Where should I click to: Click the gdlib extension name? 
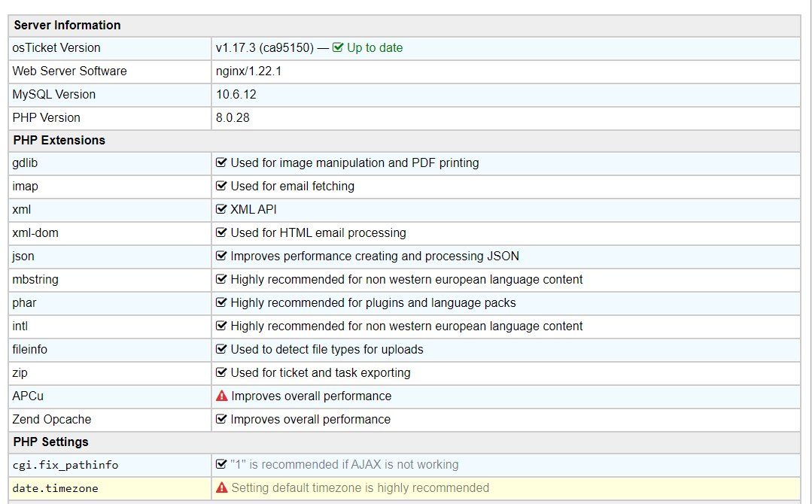(x=25, y=163)
